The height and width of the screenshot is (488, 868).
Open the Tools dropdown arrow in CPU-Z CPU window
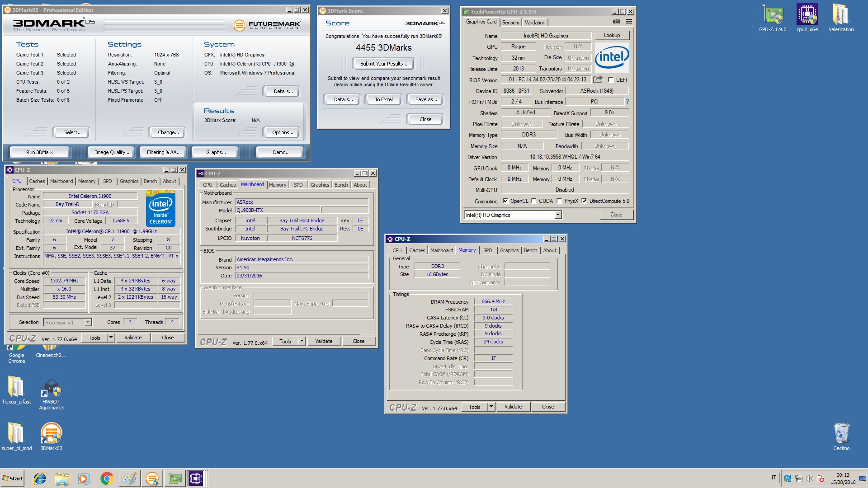[111, 338]
